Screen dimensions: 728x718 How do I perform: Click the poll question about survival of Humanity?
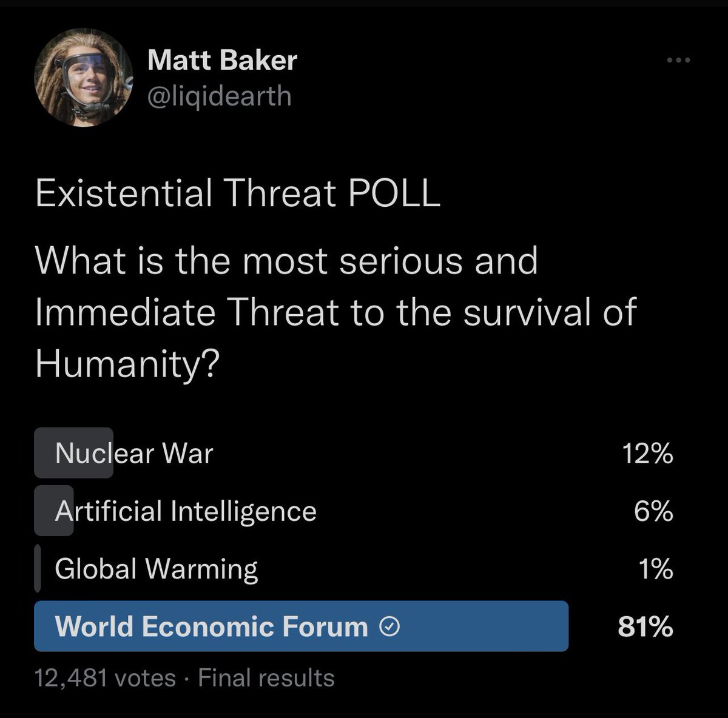335,312
